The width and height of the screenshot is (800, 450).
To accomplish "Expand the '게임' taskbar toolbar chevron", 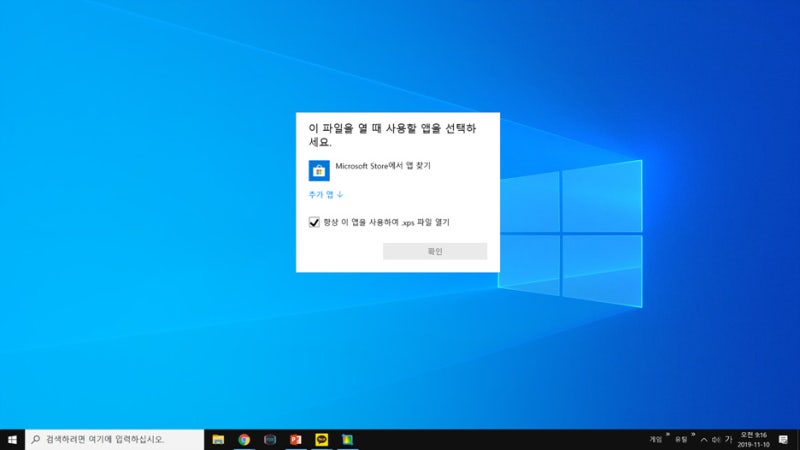I will point(667,435).
